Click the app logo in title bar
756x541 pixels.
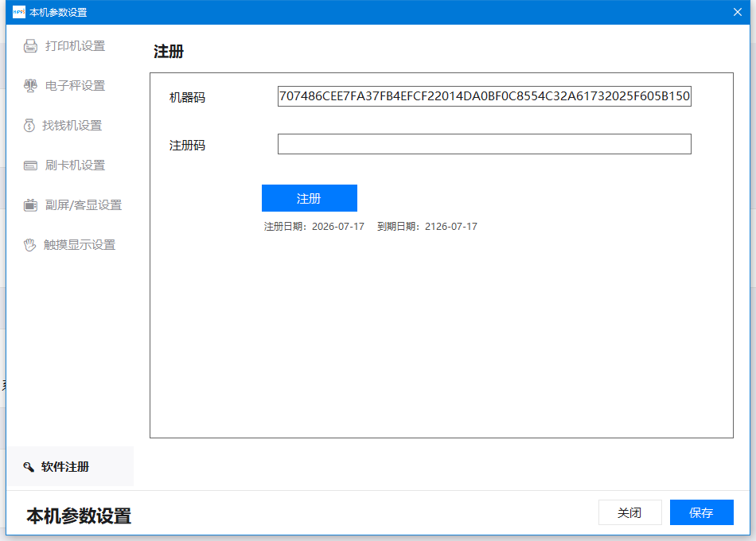tap(19, 12)
